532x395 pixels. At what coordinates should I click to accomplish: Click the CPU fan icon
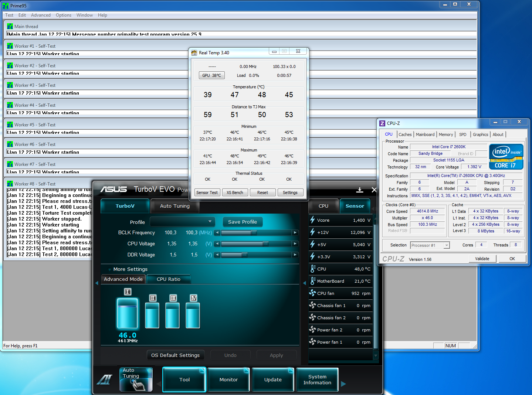coord(312,293)
